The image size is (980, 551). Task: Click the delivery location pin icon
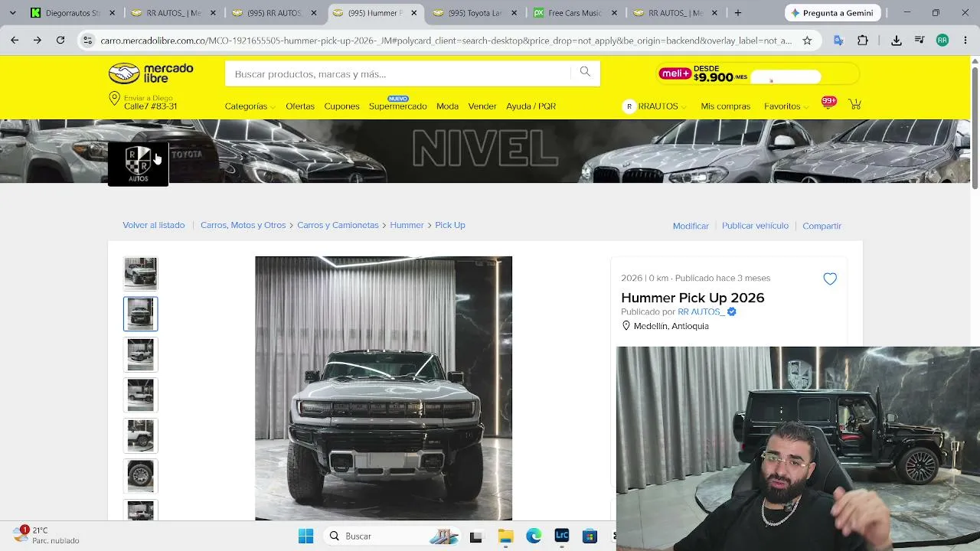coord(114,99)
